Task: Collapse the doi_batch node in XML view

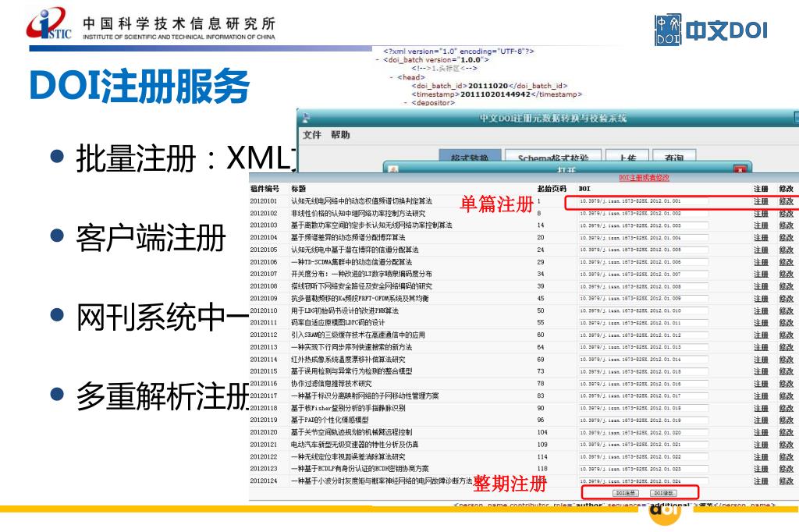Action: [378, 59]
